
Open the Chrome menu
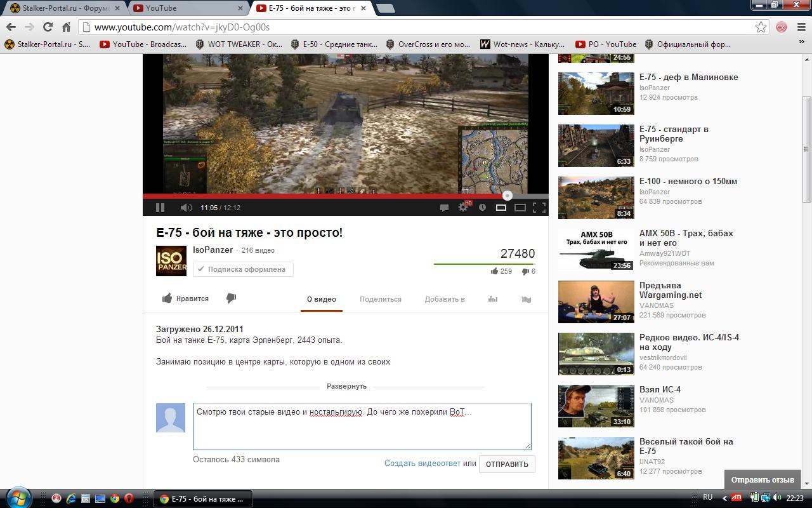[x=801, y=27]
